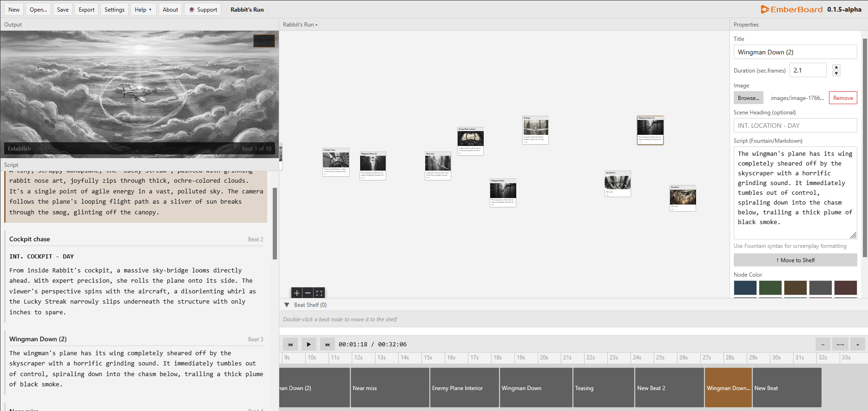868x411 pixels.
Task: Decrease duration with the down stepper arrow
Action: tap(836, 73)
